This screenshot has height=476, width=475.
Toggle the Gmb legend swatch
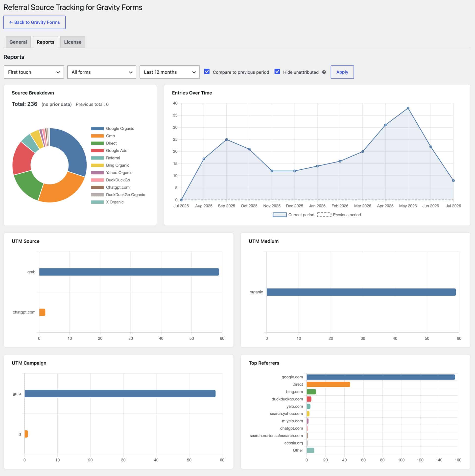pos(97,136)
